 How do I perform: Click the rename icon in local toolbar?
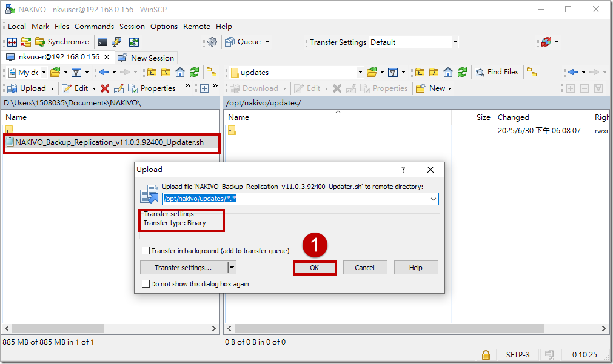118,88
